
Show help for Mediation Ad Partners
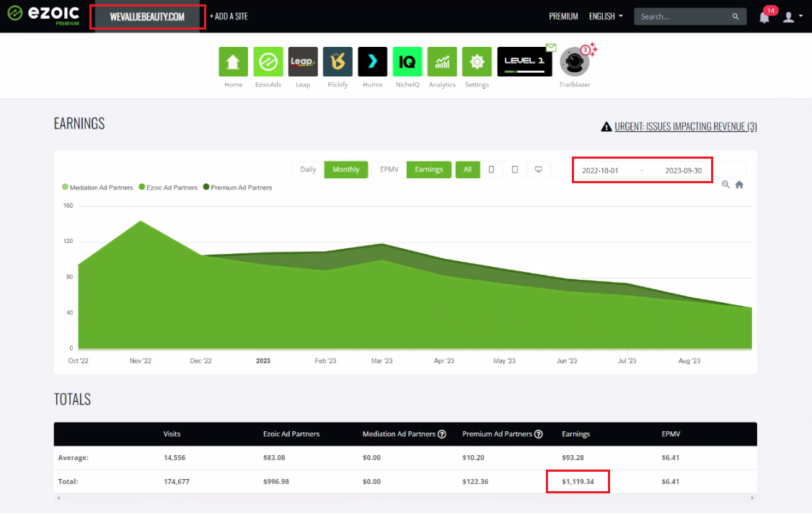pos(442,435)
